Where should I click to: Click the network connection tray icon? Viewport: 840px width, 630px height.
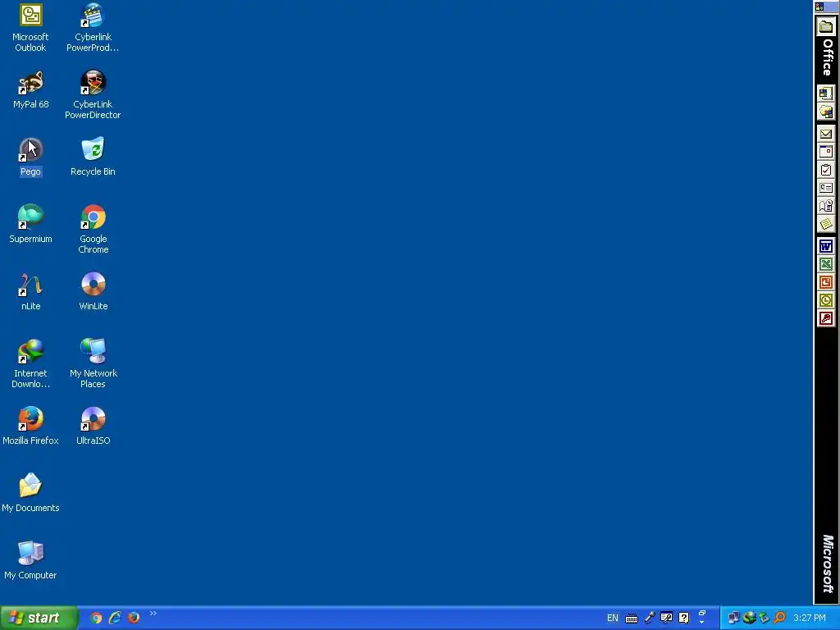(x=733, y=618)
